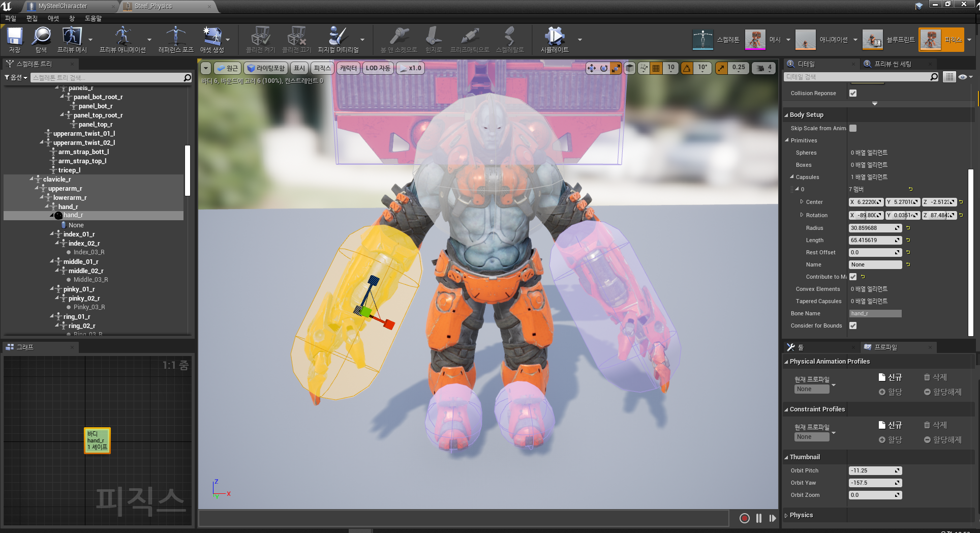The image size is (980, 533).
Task: Toggle the world/local coordinate space cube icon
Action: pyautogui.click(x=630, y=68)
